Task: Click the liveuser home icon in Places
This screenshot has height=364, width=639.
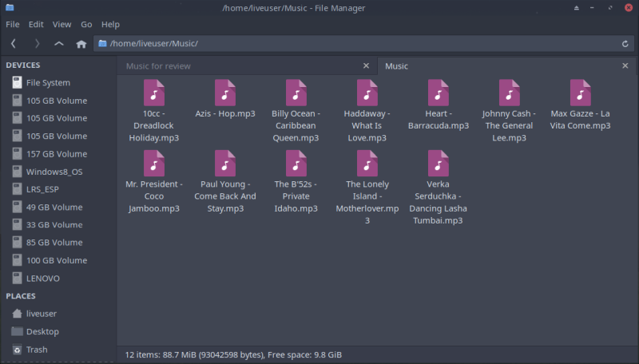Action: tap(17, 314)
